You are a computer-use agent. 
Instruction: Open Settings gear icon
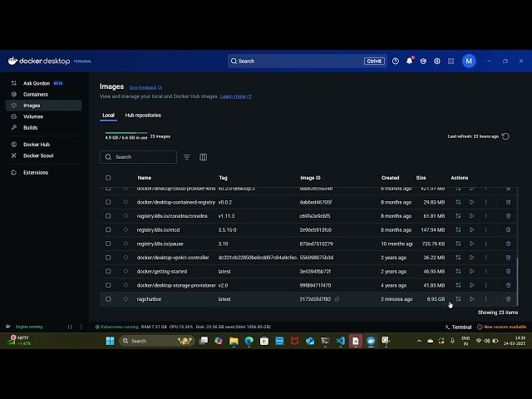[x=437, y=61]
